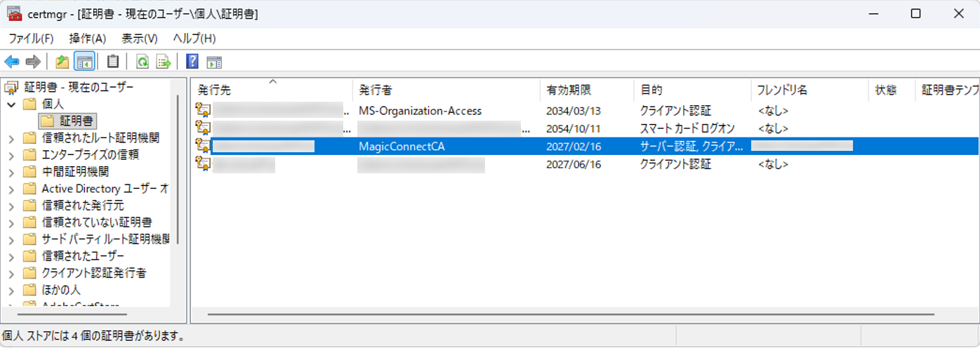Expand the クライアント認証発行者 node
Screen dimensions: 980x348
[x=11, y=273]
